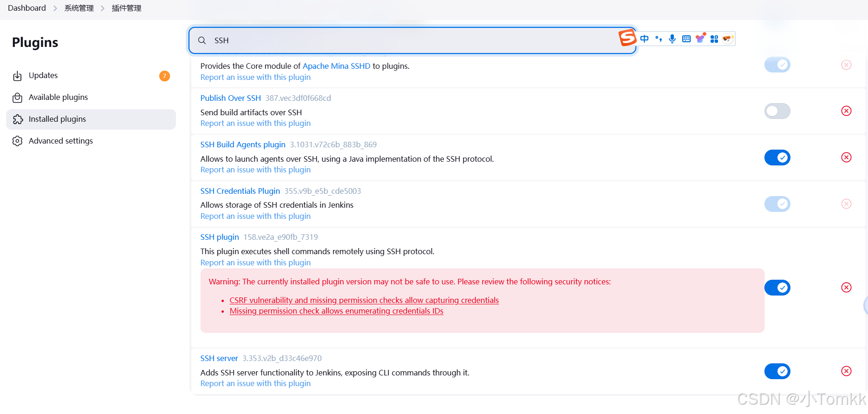Go to Dashboard breadcrumb
This screenshot has width=868, height=414.
pyautogui.click(x=27, y=8)
